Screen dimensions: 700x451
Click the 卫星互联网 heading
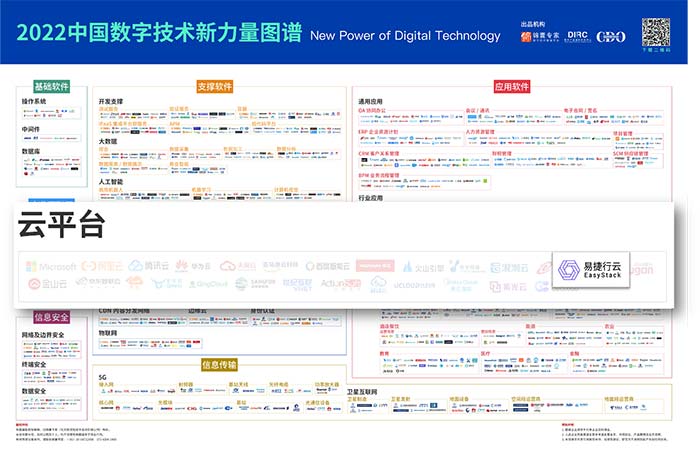(362, 392)
